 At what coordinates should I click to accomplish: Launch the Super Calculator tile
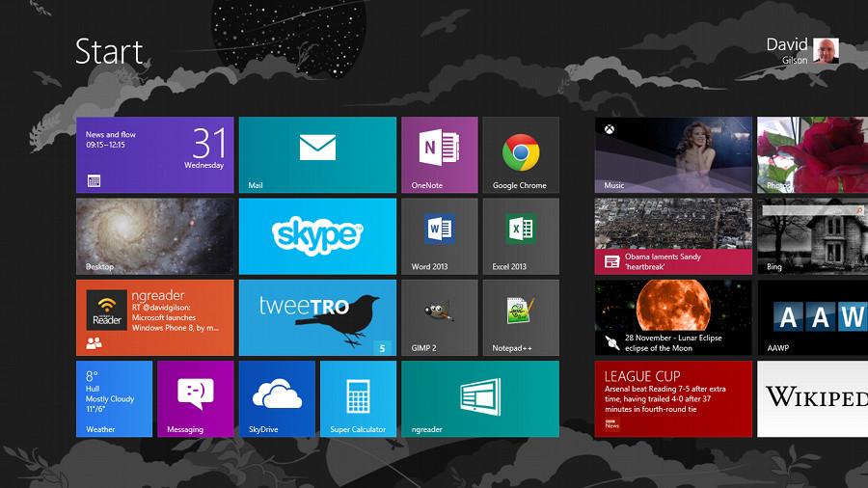[358, 399]
